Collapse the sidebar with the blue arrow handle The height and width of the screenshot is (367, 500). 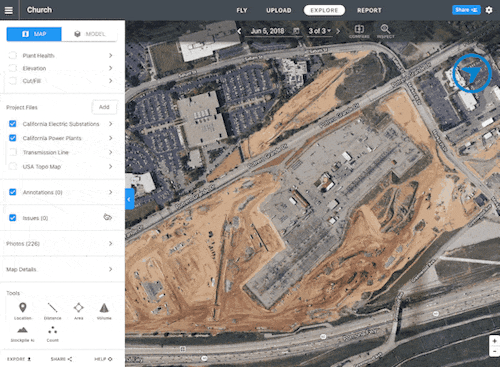point(130,199)
